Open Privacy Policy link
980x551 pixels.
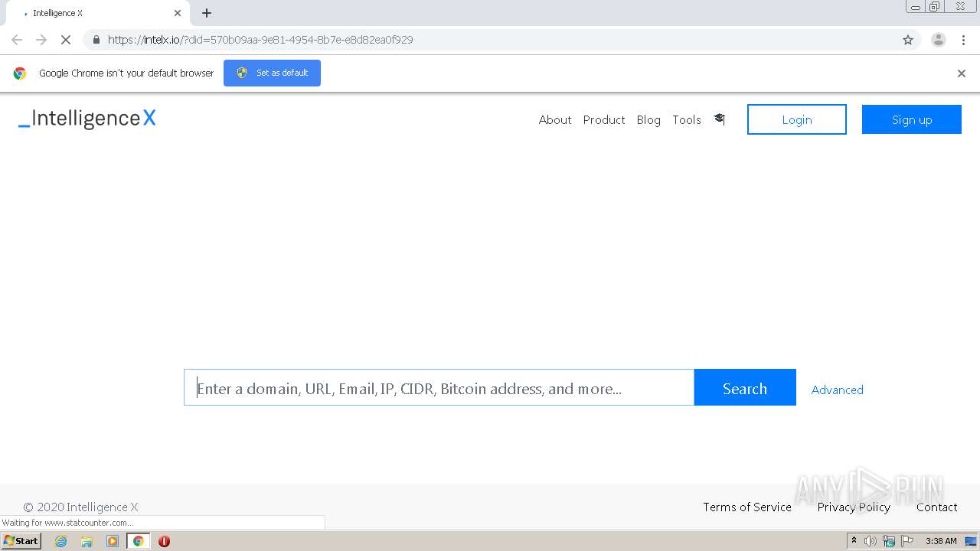tap(854, 507)
